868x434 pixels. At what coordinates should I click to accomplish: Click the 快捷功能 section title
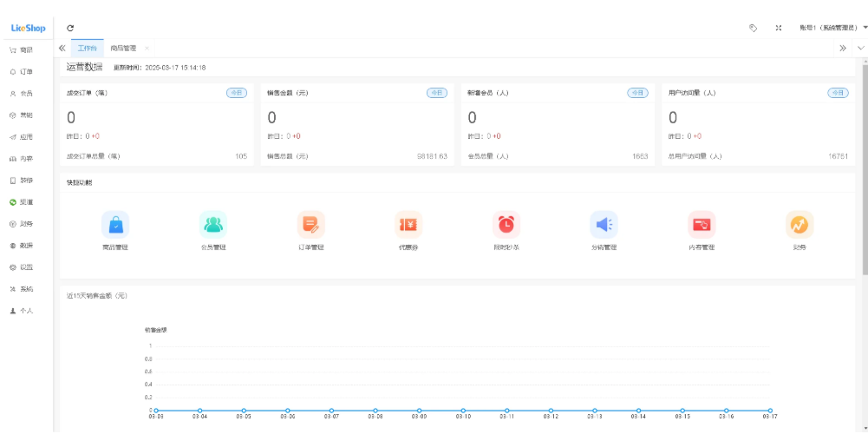coord(80,183)
